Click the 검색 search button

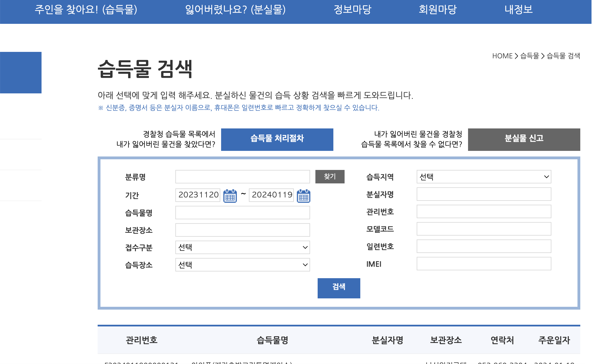tap(339, 288)
